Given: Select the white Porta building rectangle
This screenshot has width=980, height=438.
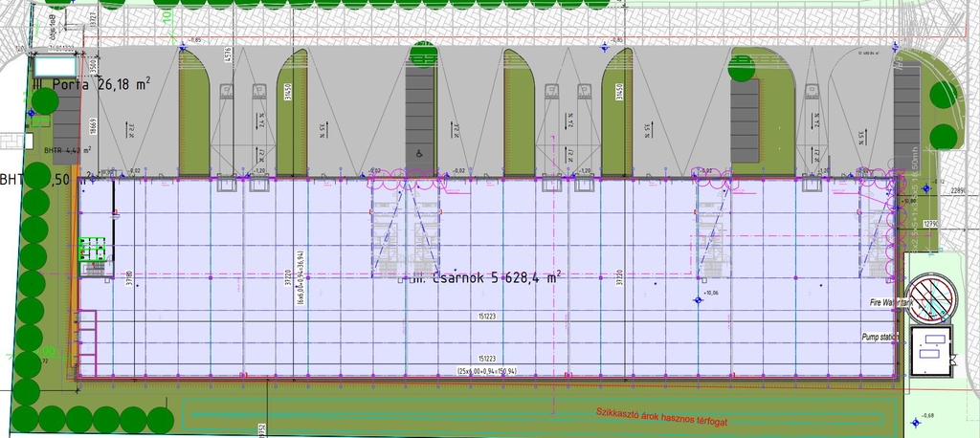Looking at the screenshot, I should (x=56, y=67).
